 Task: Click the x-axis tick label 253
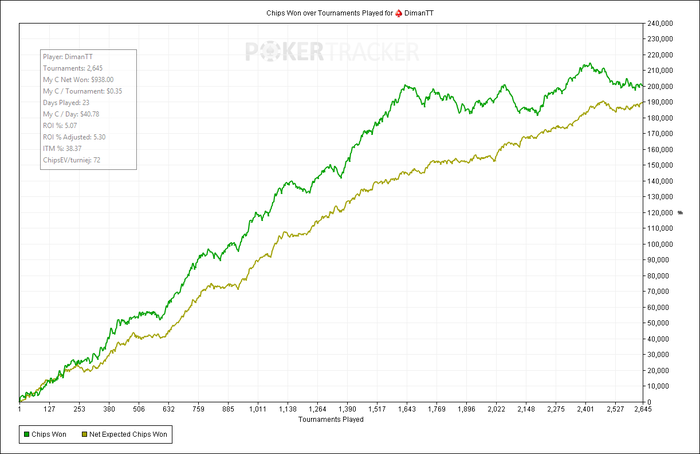pos(79,409)
